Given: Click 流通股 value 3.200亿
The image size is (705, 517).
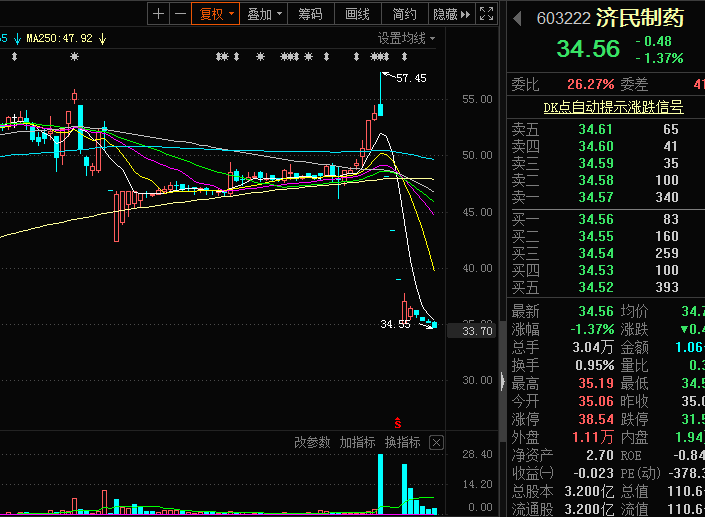Looking at the screenshot, I should 589,509.
